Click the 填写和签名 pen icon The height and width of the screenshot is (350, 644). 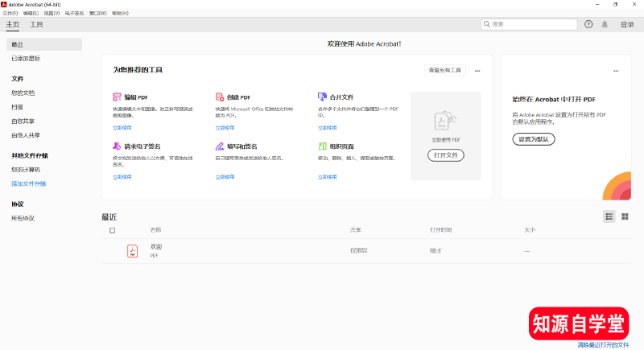tap(219, 146)
